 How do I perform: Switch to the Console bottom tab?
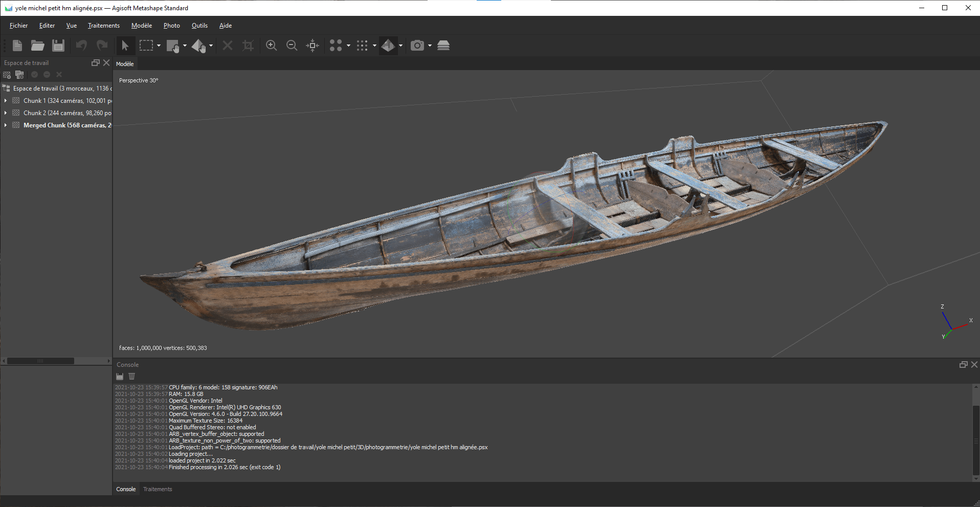coord(126,489)
